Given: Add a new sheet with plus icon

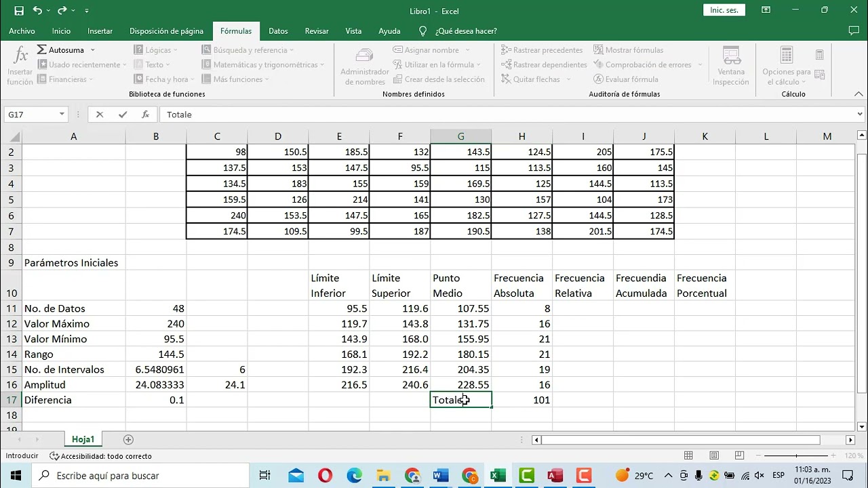Looking at the screenshot, I should 128,439.
